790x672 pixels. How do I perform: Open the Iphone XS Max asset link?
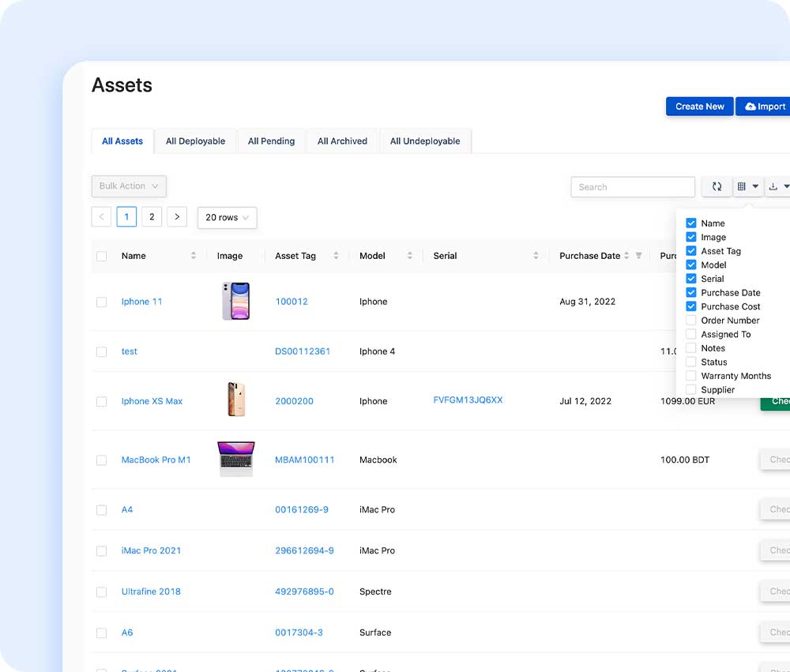(152, 401)
